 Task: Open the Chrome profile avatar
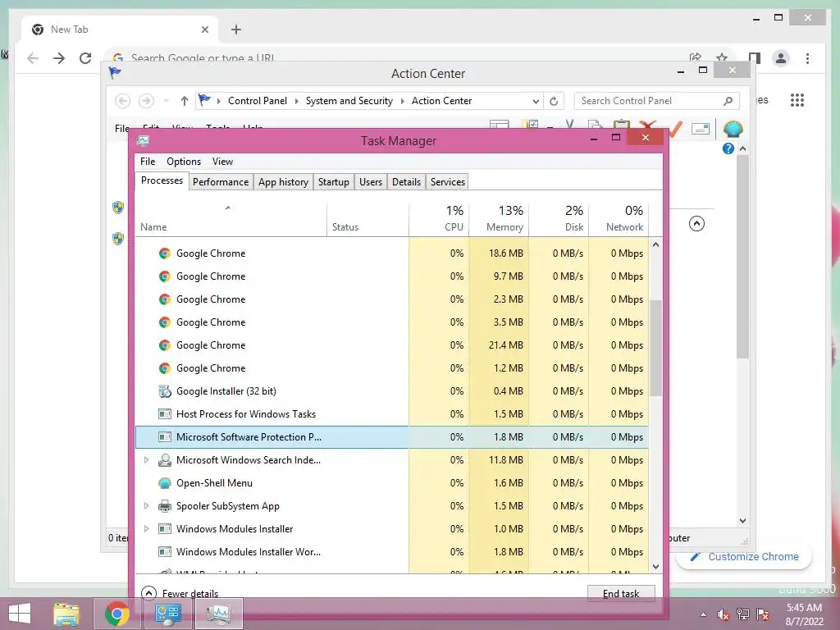781,58
